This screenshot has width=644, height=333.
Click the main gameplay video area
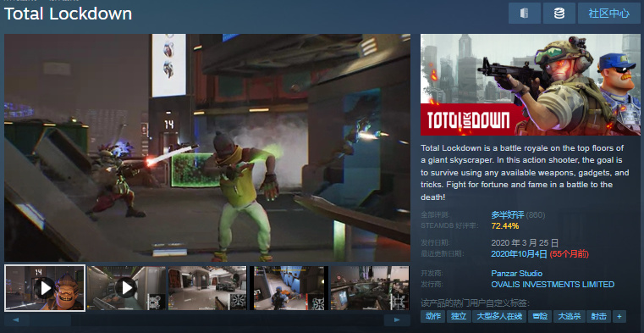tap(207, 147)
